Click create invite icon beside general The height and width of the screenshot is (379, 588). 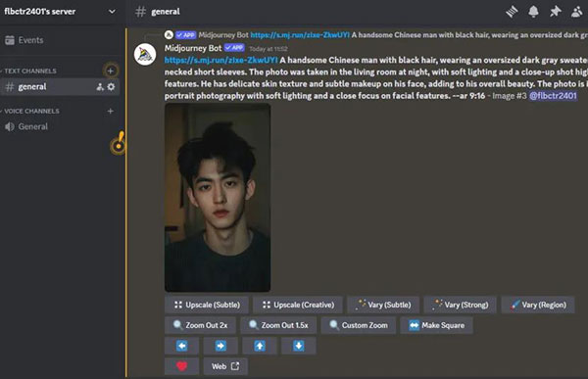100,87
